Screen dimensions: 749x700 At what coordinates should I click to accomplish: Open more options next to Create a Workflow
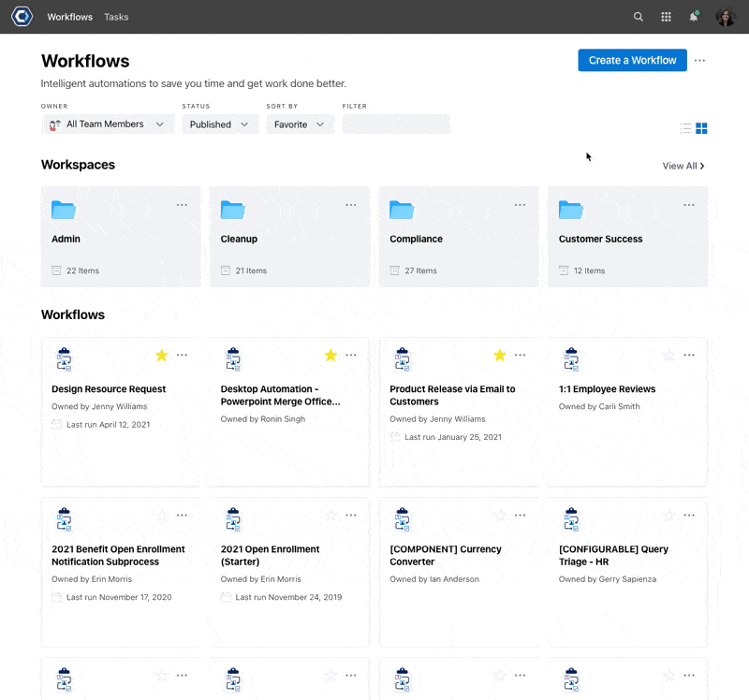tap(699, 60)
